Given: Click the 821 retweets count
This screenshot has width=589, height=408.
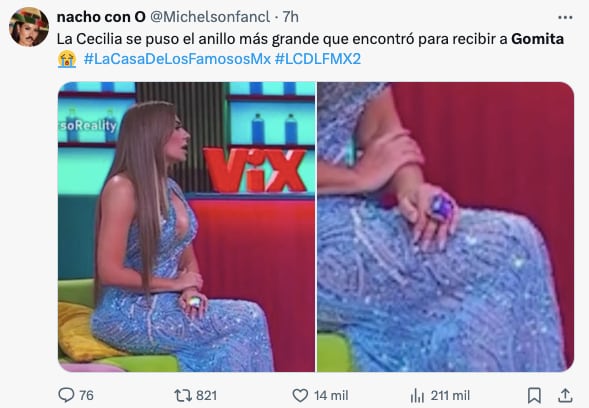Looking at the screenshot, I should (x=207, y=395).
